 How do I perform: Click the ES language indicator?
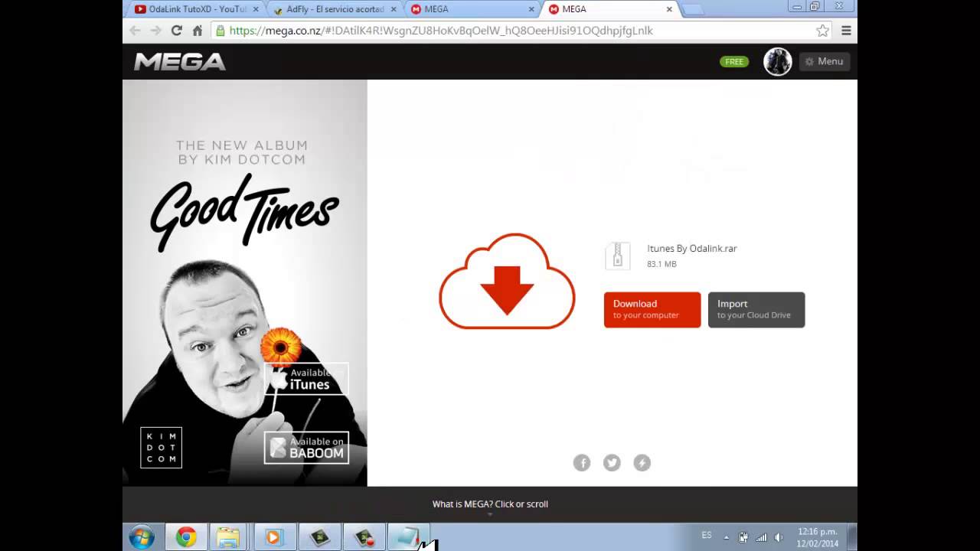click(707, 536)
